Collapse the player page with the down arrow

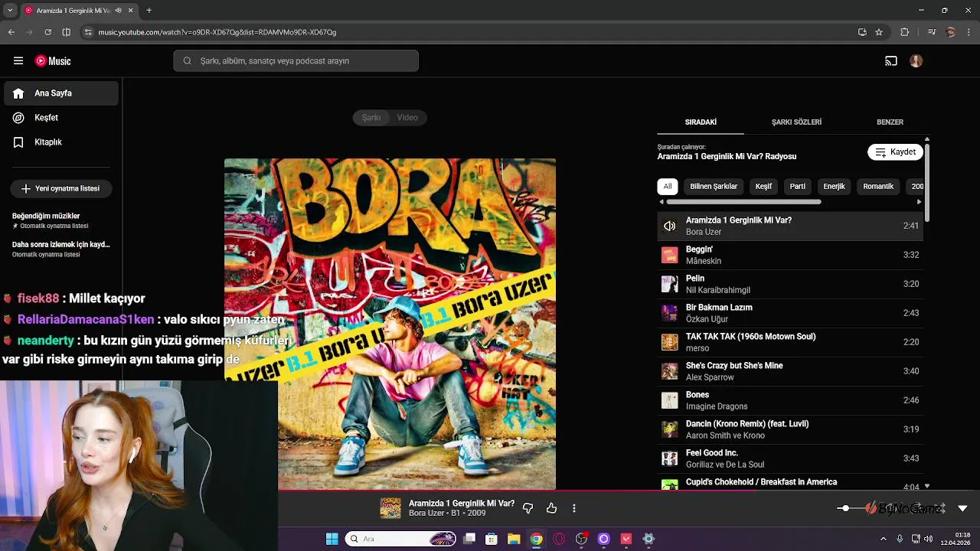click(963, 508)
